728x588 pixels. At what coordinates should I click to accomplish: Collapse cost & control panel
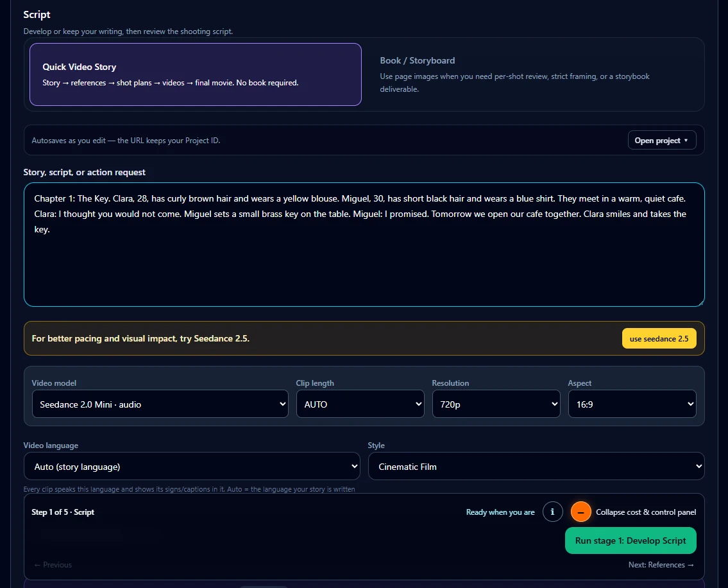646,512
